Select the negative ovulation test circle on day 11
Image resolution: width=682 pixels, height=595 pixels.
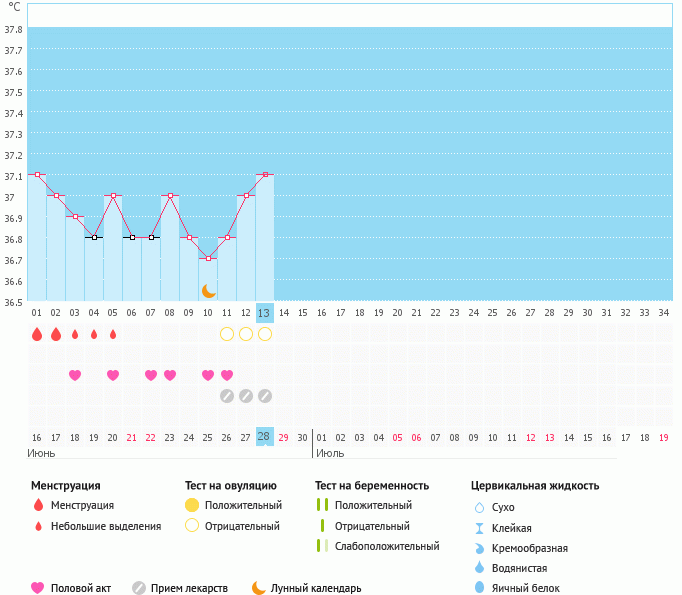pos(227,334)
